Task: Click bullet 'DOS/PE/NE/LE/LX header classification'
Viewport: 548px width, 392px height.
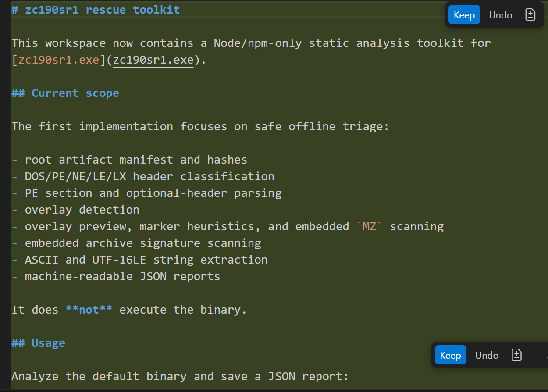Action: coord(149,177)
